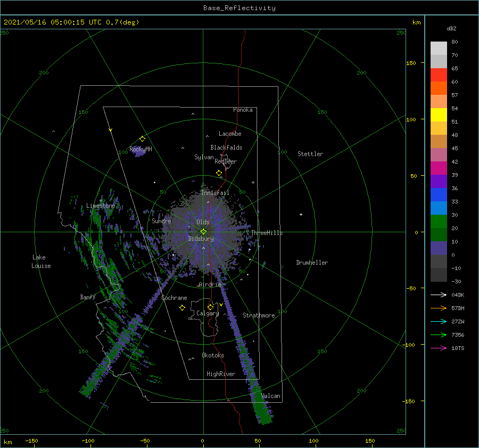
Task: Click the Lacombe town label
Action: pyautogui.click(x=230, y=134)
